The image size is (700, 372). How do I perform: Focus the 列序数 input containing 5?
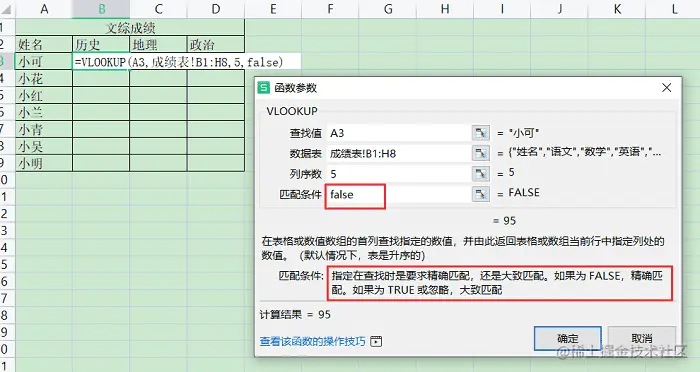click(399, 173)
